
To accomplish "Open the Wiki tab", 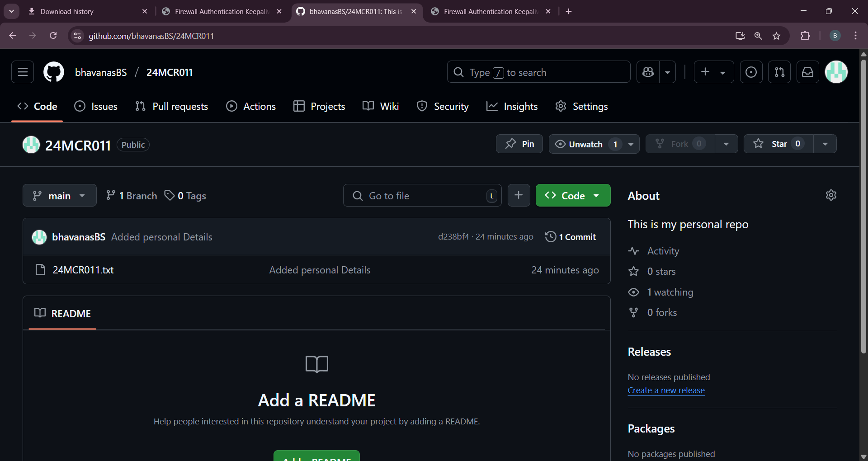I will coord(381,106).
